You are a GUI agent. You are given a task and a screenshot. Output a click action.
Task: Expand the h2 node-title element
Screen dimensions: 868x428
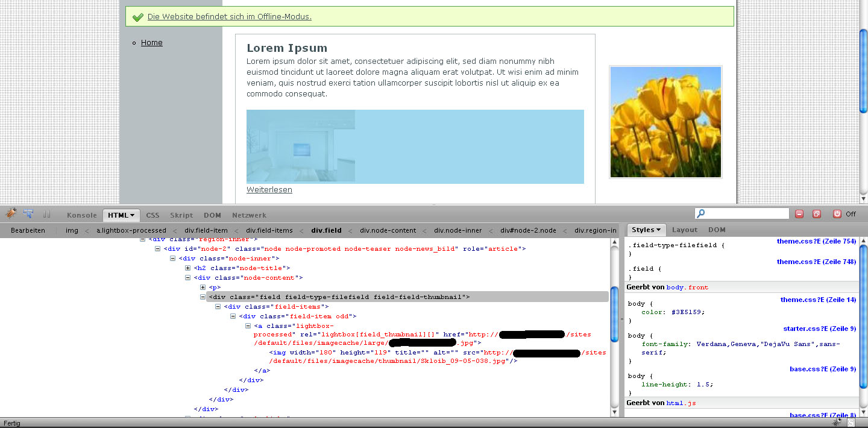pos(188,268)
